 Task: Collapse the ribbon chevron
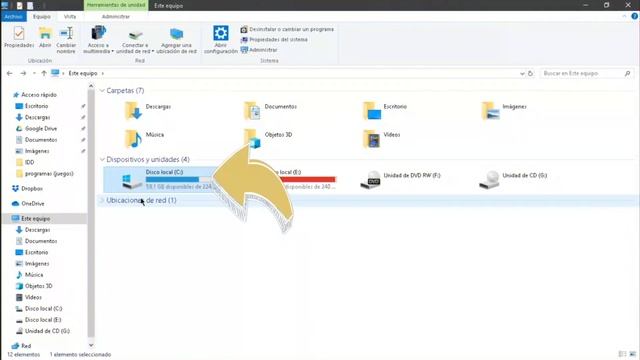coord(624,16)
